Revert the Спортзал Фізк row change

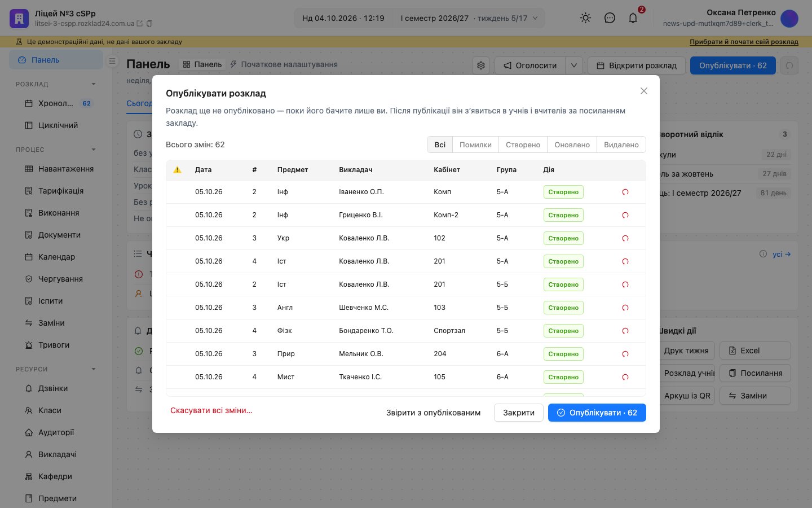[x=625, y=331]
